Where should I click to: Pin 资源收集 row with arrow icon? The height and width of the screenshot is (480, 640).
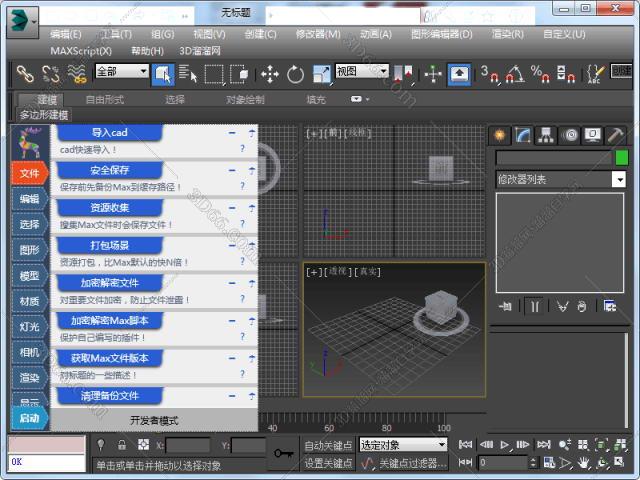point(251,208)
